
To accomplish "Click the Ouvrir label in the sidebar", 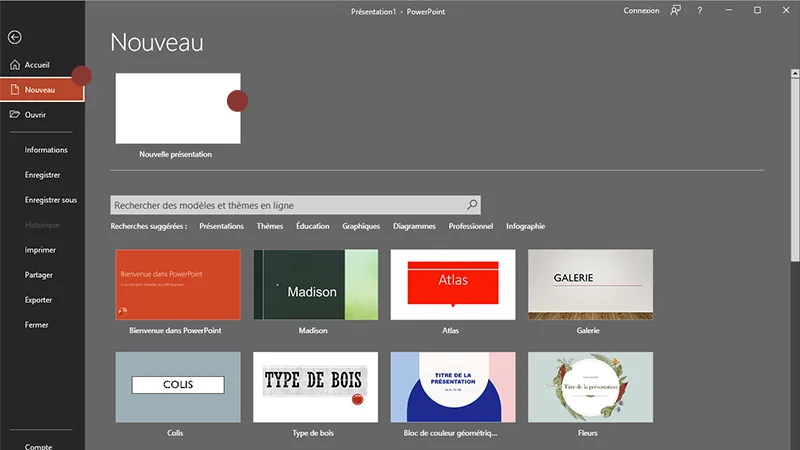I will [x=35, y=115].
